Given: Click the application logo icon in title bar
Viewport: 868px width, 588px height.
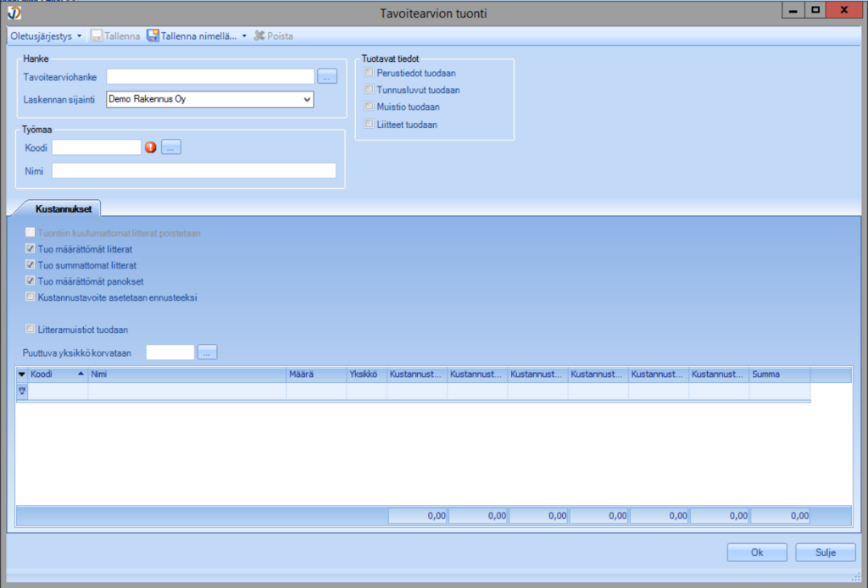Looking at the screenshot, I should (x=14, y=12).
